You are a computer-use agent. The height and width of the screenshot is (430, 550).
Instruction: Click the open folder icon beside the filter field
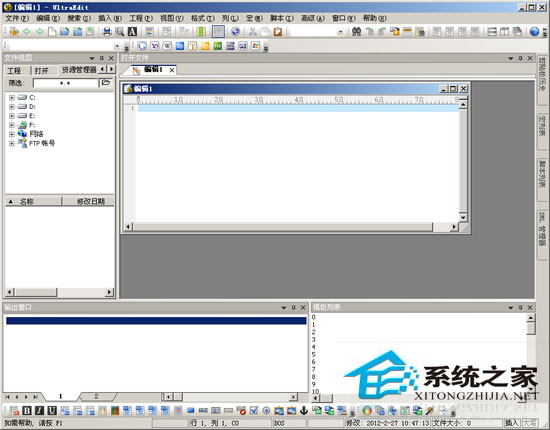click(106, 83)
